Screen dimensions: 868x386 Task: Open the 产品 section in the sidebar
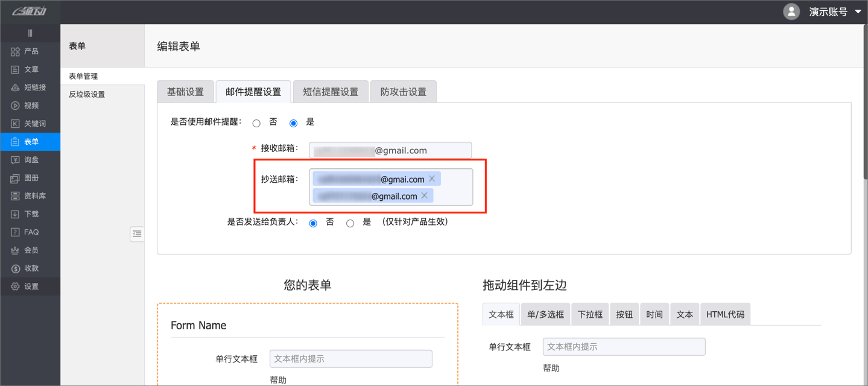(x=30, y=51)
